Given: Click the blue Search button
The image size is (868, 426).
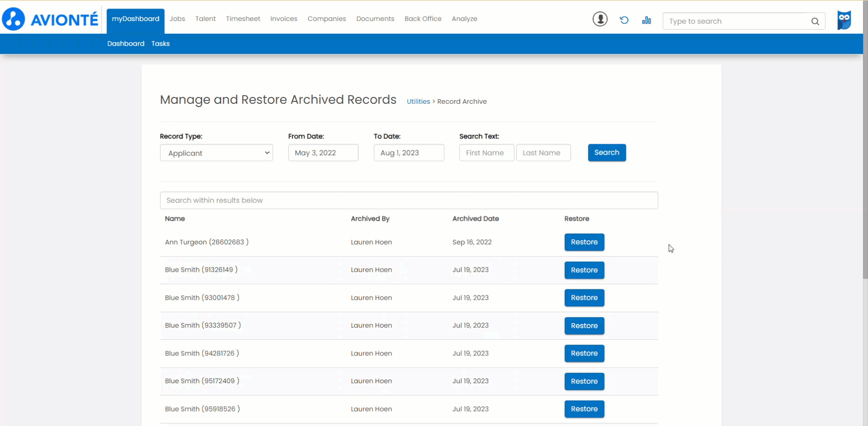Looking at the screenshot, I should point(607,152).
